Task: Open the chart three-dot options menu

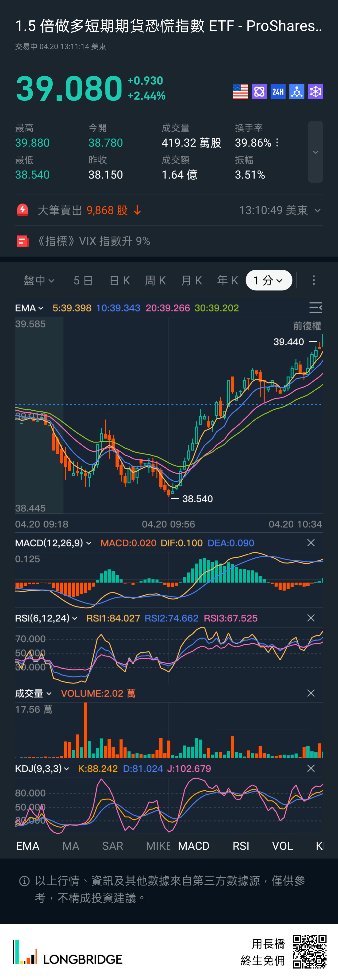Action: coord(314,280)
